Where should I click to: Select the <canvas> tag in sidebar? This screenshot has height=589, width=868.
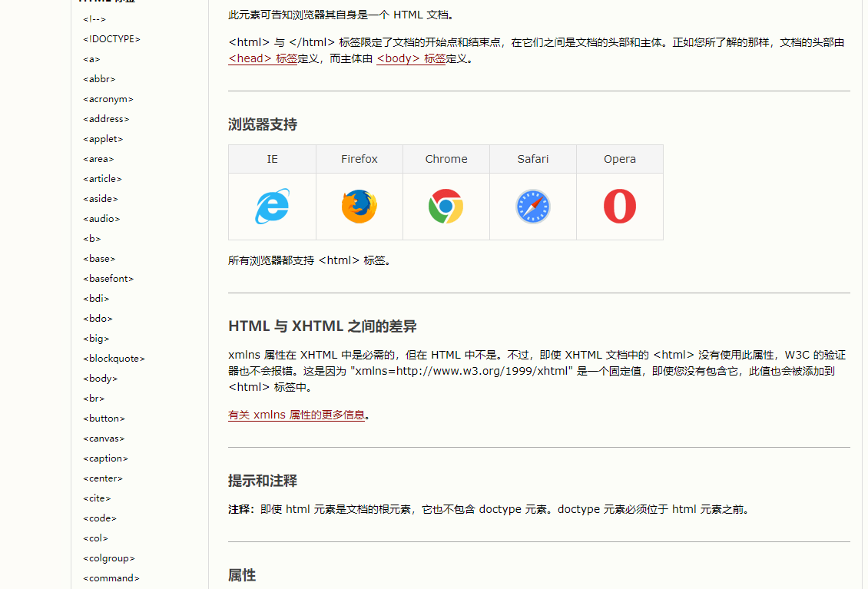point(104,438)
